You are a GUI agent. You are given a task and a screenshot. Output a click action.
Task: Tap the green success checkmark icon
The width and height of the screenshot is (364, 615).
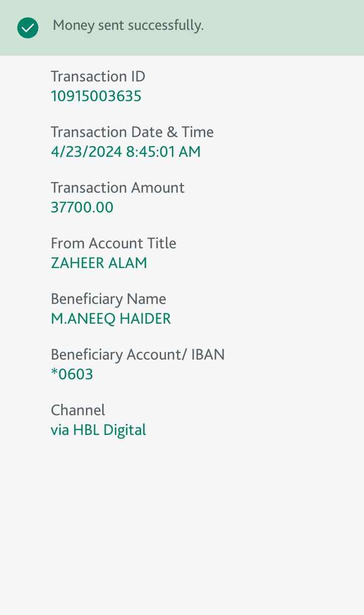click(x=27, y=28)
